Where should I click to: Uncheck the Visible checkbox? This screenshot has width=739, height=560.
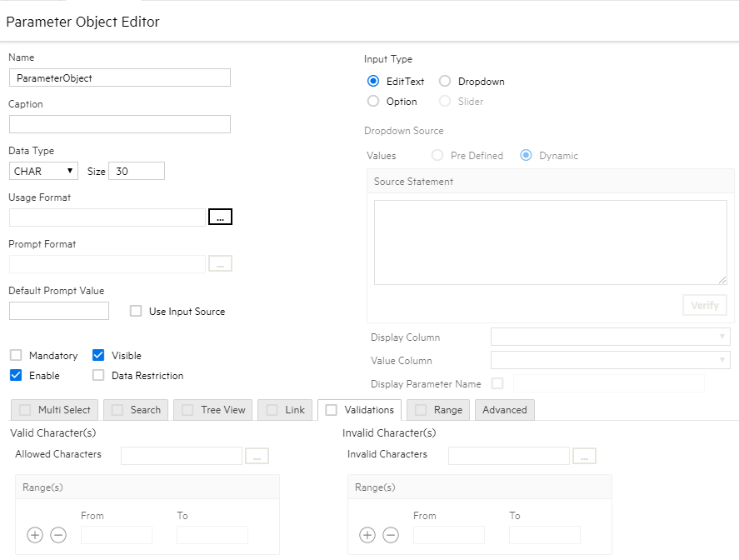(98, 356)
